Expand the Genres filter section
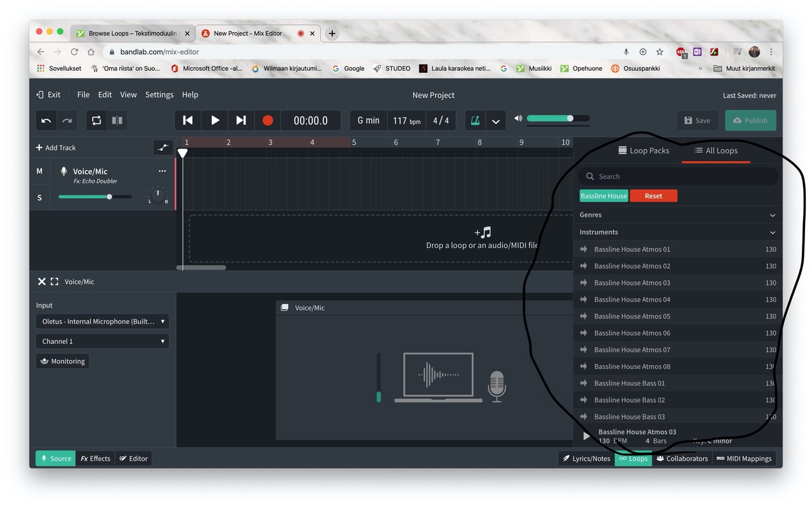 (x=678, y=215)
